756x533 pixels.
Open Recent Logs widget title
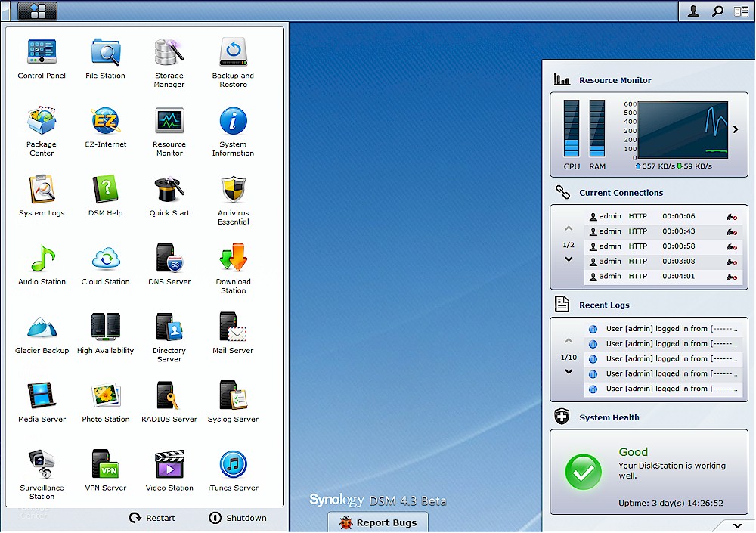[604, 305]
